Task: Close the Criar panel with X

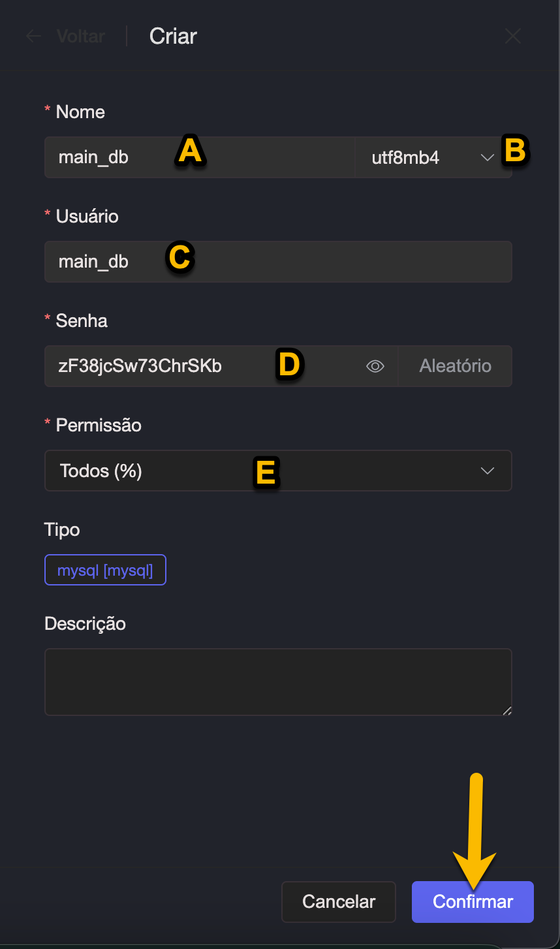Action: 513,37
